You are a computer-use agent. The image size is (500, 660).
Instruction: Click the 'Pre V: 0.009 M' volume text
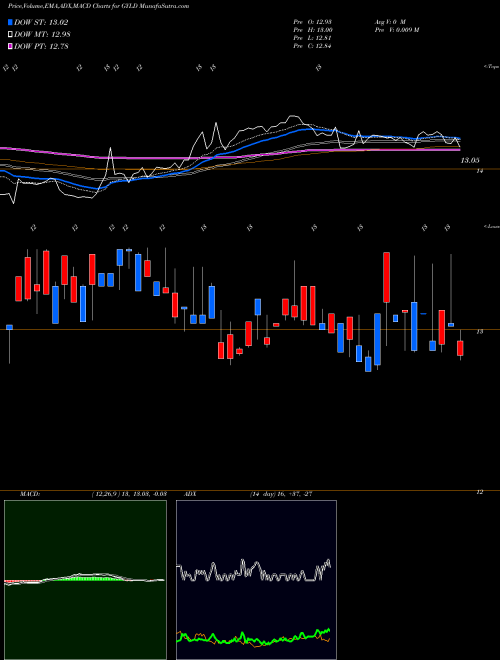tap(396, 30)
